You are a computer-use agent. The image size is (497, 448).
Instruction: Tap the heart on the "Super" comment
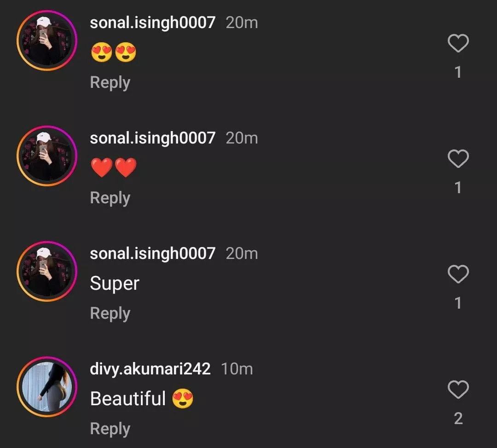click(x=458, y=275)
